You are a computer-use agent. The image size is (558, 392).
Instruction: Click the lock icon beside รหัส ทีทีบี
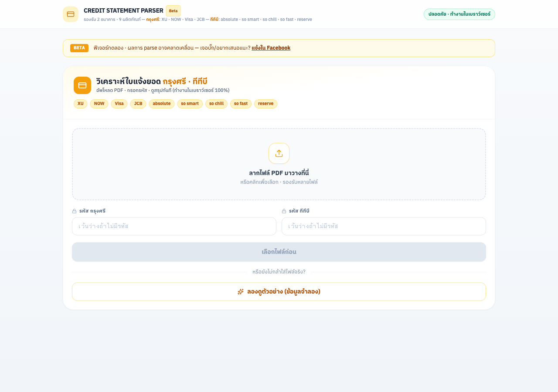[284, 211]
